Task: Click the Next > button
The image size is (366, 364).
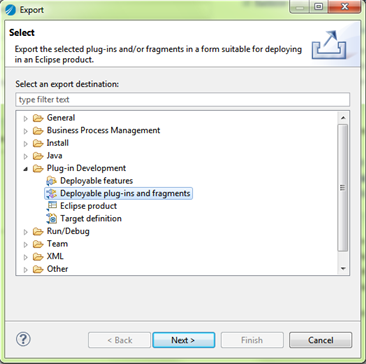Action: coord(184,340)
